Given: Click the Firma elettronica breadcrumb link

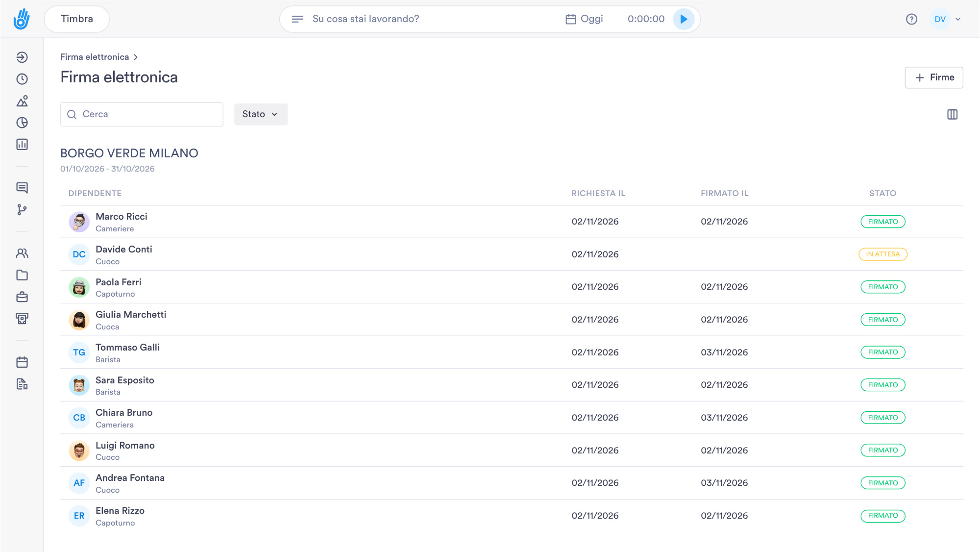Looking at the screenshot, I should click(95, 57).
